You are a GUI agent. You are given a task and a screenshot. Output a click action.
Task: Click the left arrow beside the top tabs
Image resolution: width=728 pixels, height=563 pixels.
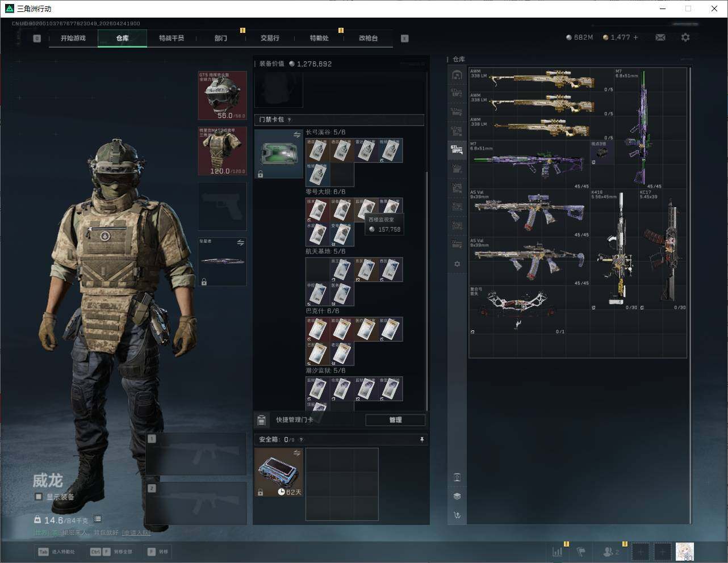(37, 39)
